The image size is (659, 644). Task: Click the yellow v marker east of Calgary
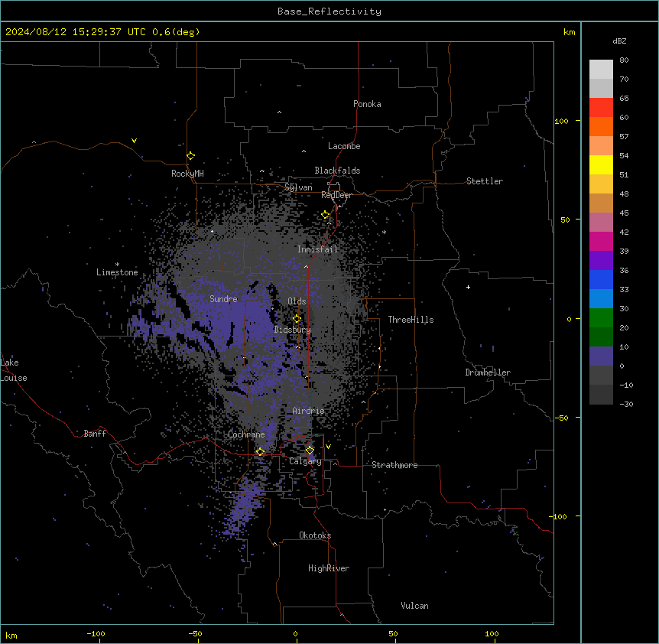click(x=328, y=447)
